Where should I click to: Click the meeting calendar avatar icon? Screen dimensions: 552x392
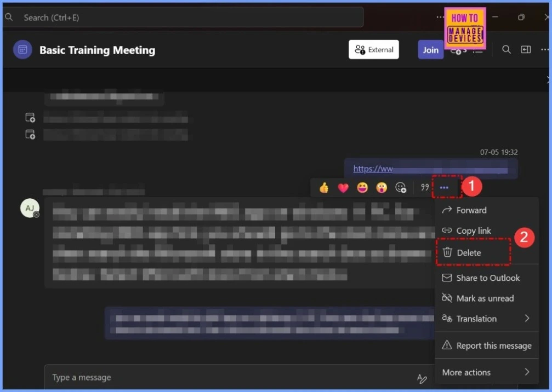pos(22,50)
